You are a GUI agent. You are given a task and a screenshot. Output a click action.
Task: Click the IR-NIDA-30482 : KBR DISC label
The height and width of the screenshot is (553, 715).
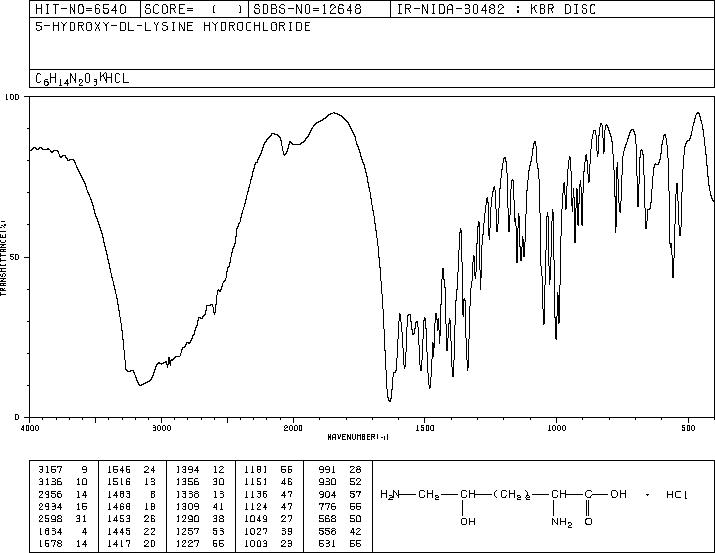tap(496, 9)
